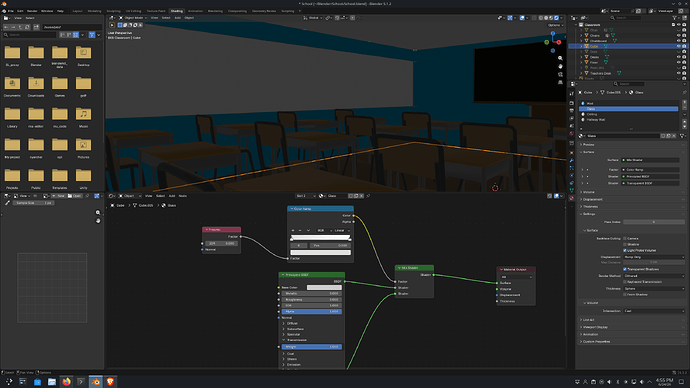Toggle camera view gizmo in viewport
Image resolution: width=690 pixels, height=388 pixels.
[560, 74]
